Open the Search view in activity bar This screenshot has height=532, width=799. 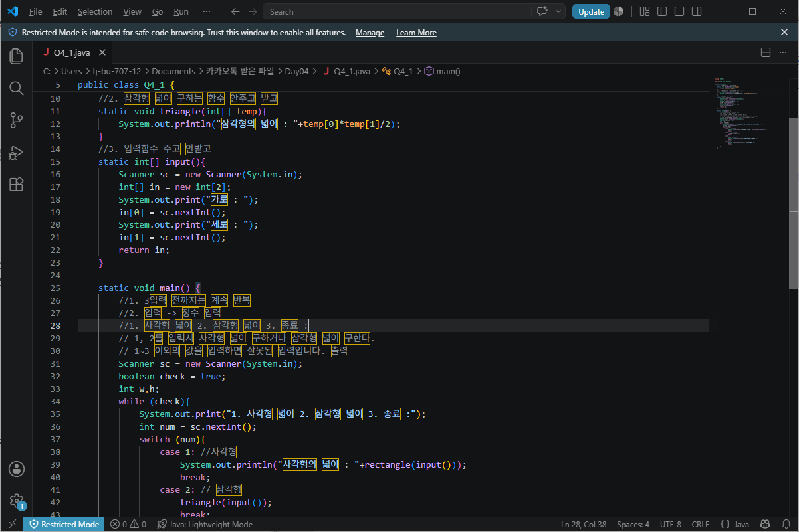click(x=16, y=88)
